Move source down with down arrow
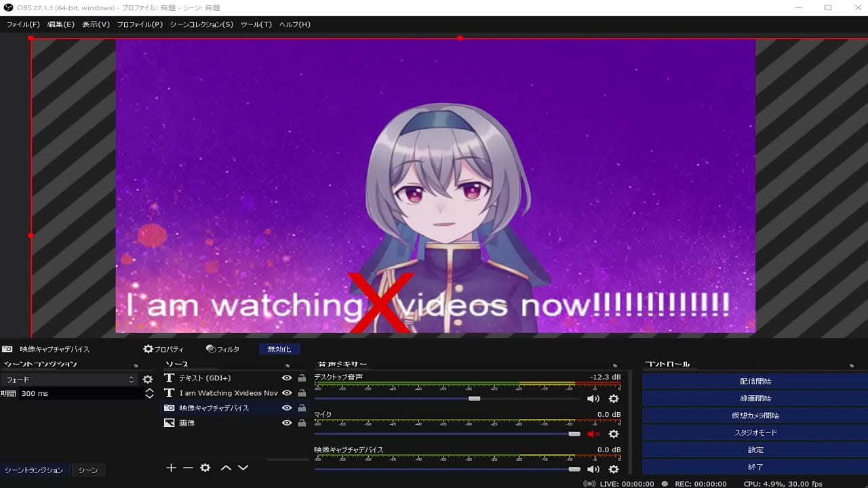 tap(243, 468)
